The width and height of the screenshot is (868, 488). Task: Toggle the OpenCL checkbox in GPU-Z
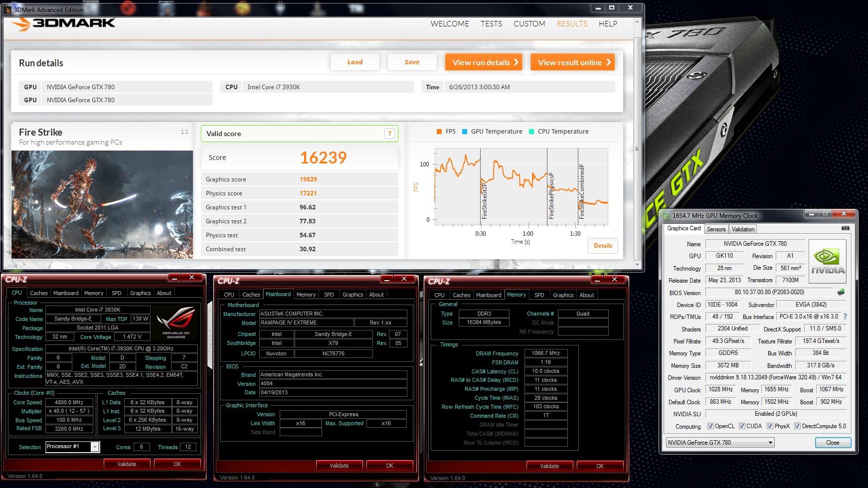coord(711,426)
